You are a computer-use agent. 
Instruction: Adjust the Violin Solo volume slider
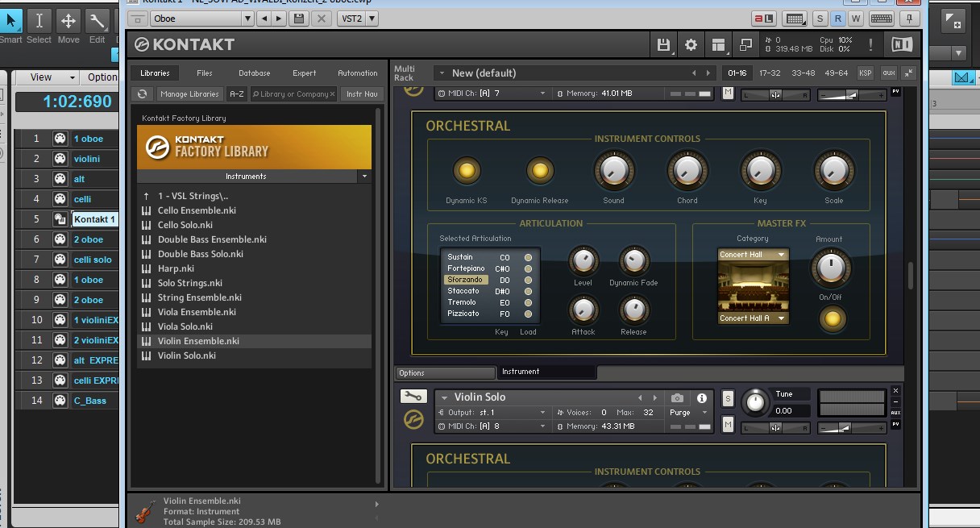(846, 426)
